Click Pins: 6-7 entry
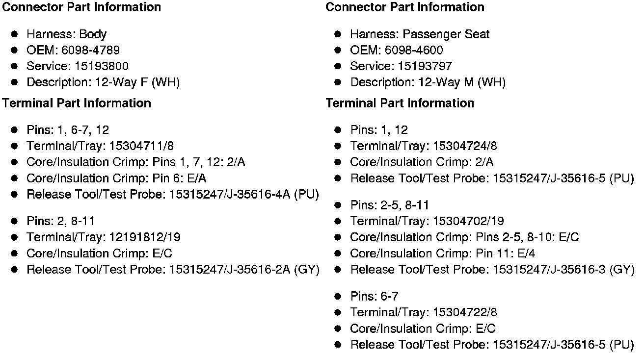644x354 pixels. (x=374, y=297)
